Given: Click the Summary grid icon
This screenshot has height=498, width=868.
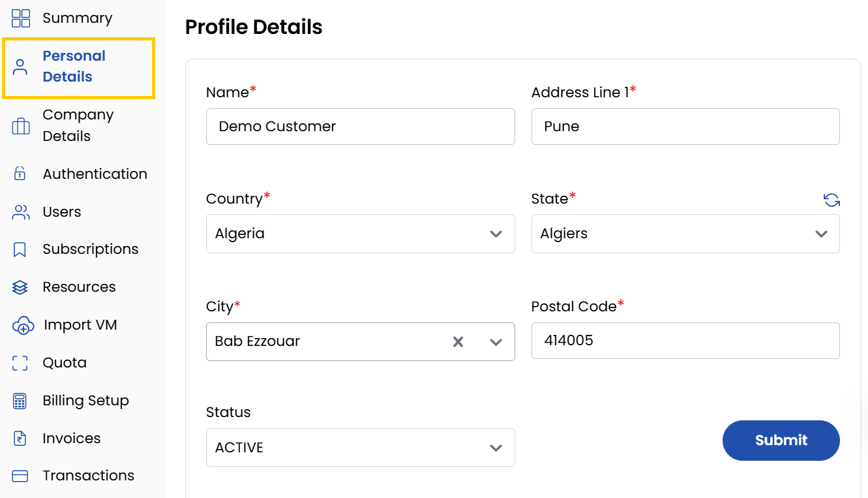Looking at the screenshot, I should click(20, 18).
